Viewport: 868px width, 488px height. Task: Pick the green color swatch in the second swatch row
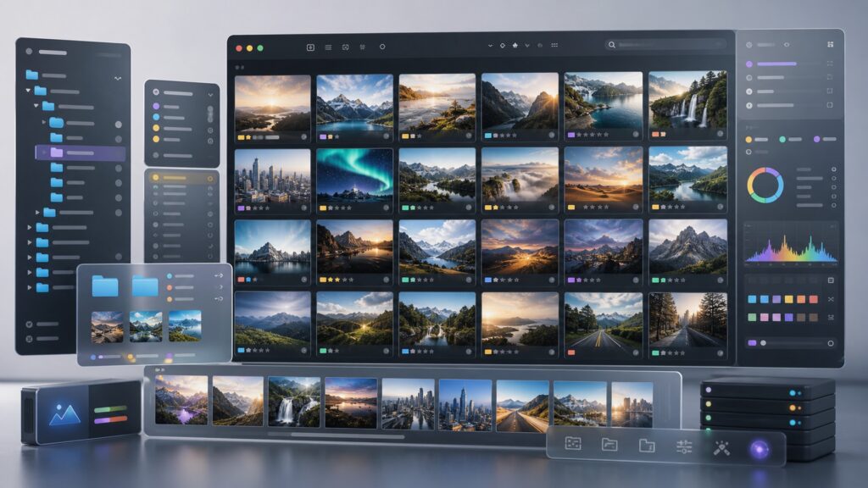coord(752,318)
